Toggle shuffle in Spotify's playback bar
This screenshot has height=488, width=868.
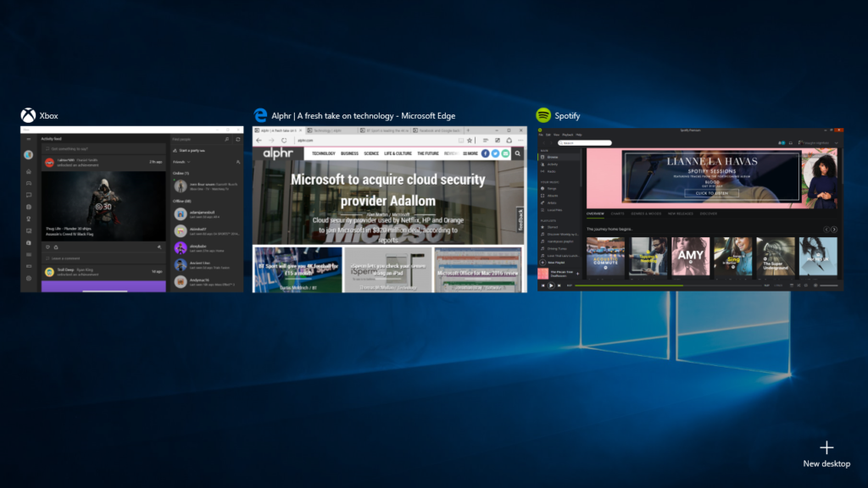pos(799,285)
